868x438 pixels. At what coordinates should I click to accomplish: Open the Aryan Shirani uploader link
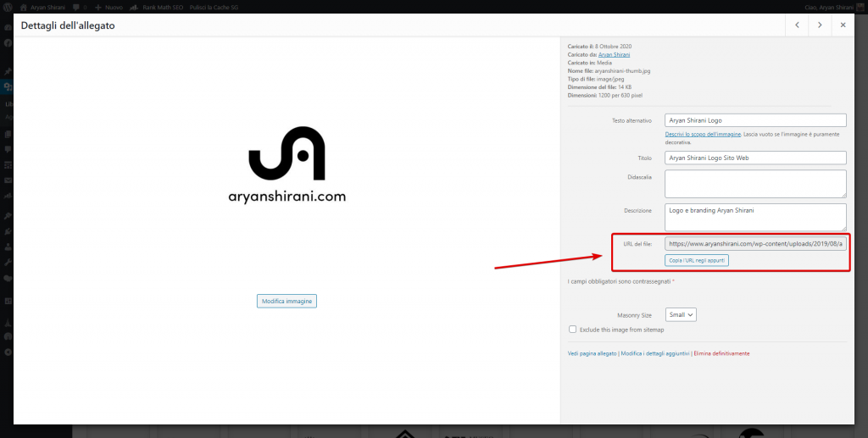tap(614, 55)
